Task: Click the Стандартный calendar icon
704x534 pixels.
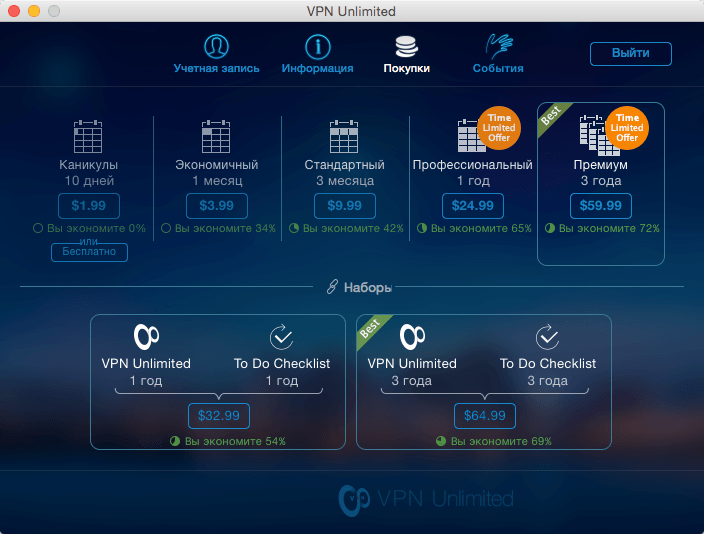Action: [344, 137]
